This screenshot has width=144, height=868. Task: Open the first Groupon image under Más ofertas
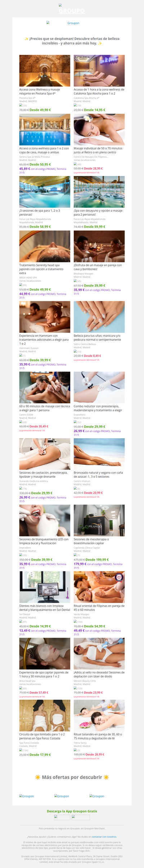click(27, 796)
